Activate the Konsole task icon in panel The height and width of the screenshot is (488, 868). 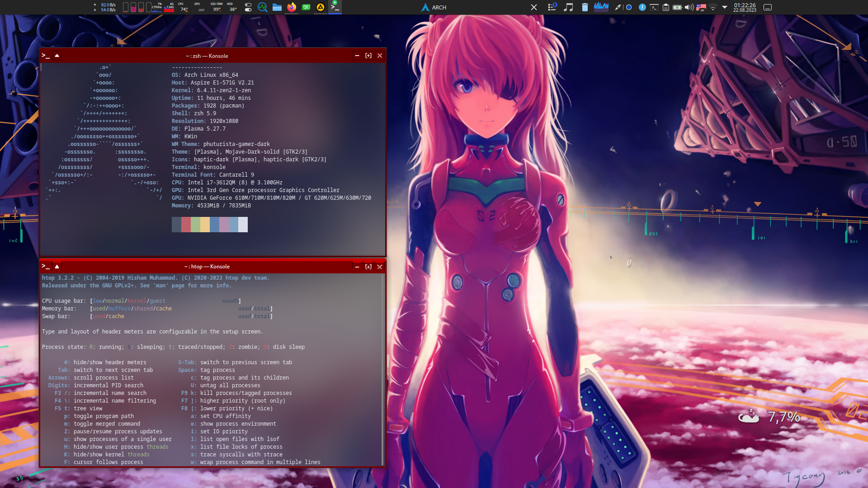pos(335,7)
